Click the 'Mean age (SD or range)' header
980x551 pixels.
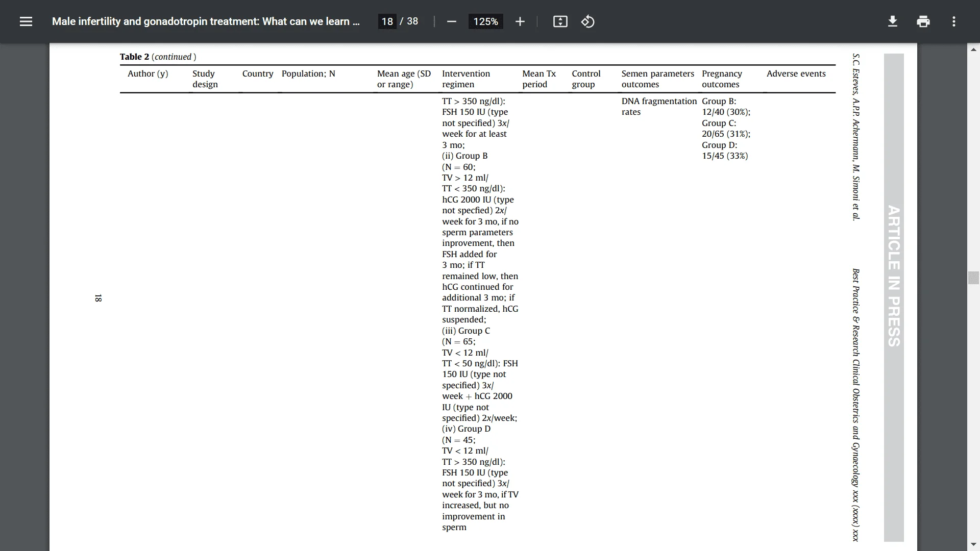click(x=404, y=79)
